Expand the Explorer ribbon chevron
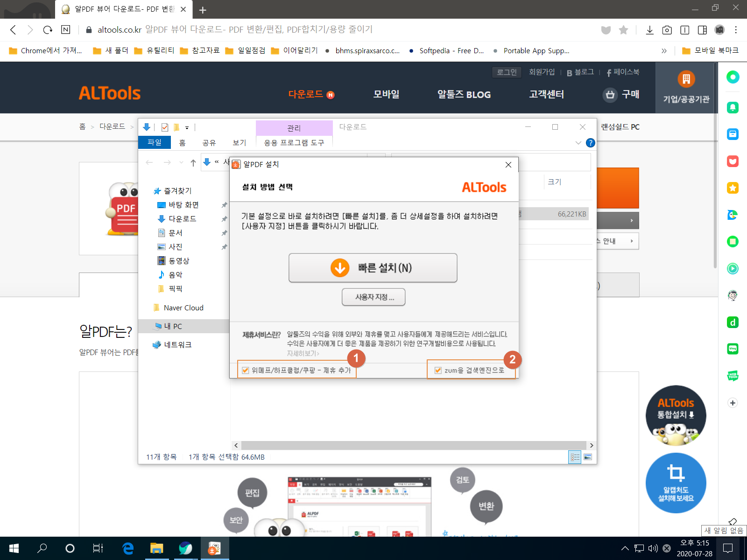 click(578, 143)
